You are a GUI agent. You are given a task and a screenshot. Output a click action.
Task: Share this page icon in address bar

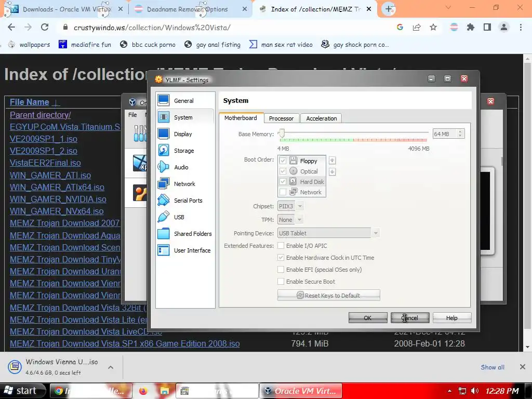pyautogui.click(x=417, y=28)
